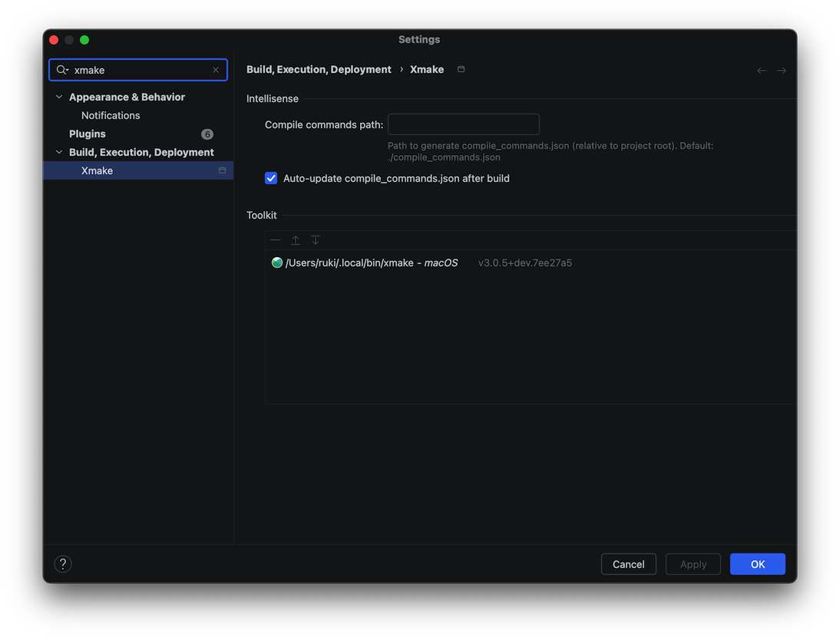The width and height of the screenshot is (840, 640).
Task: Click project-level icon beside Xmake breadcrumb
Action: (x=461, y=69)
